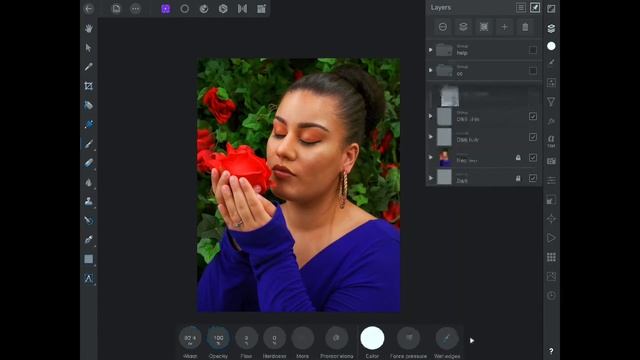Select the Dodge Burn tool
The width and height of the screenshot is (640, 360).
tap(89, 182)
